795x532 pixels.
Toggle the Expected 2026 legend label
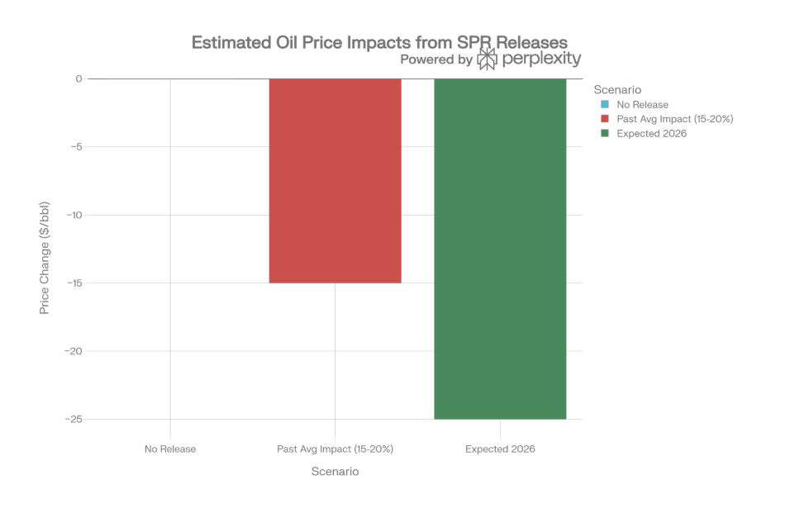point(651,133)
